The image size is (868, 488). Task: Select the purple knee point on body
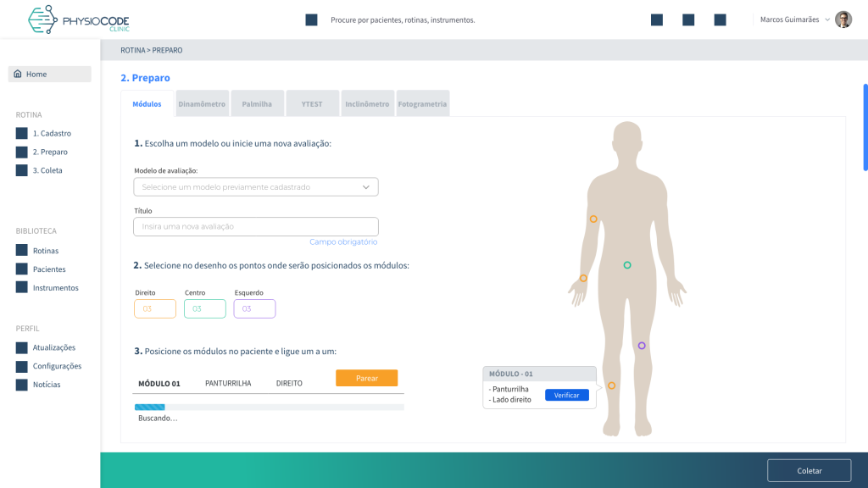[x=642, y=346]
